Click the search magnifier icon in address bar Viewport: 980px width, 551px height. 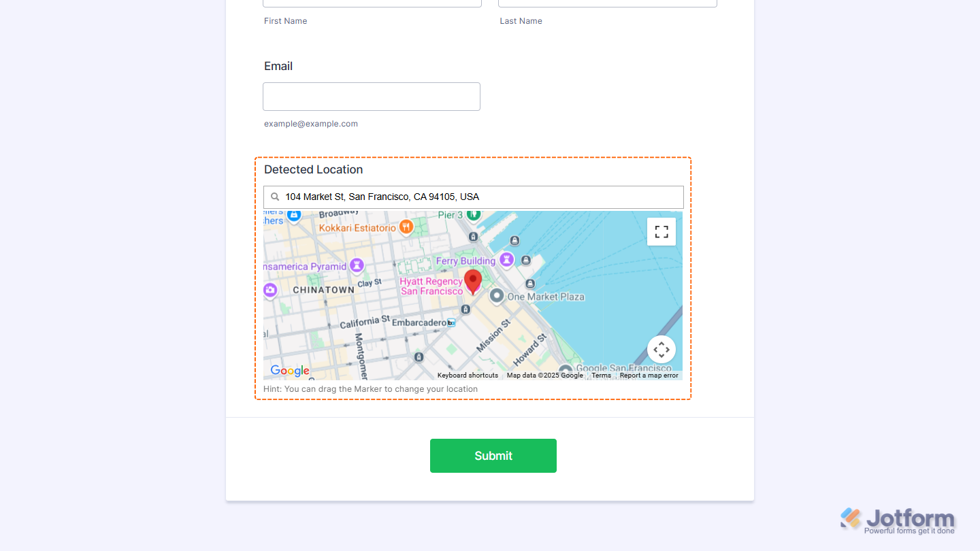tap(275, 197)
